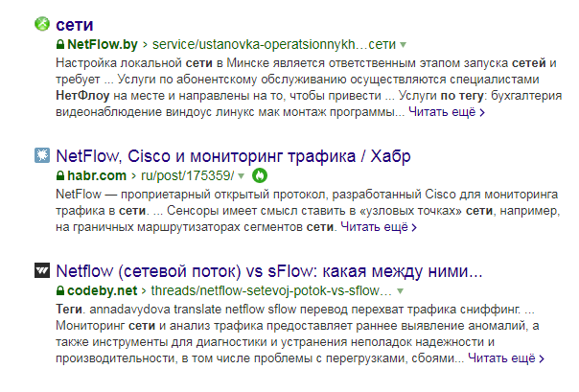Click the Habr favicon beside NetFlow, Cisco title
The image size is (579, 392).
42,155
